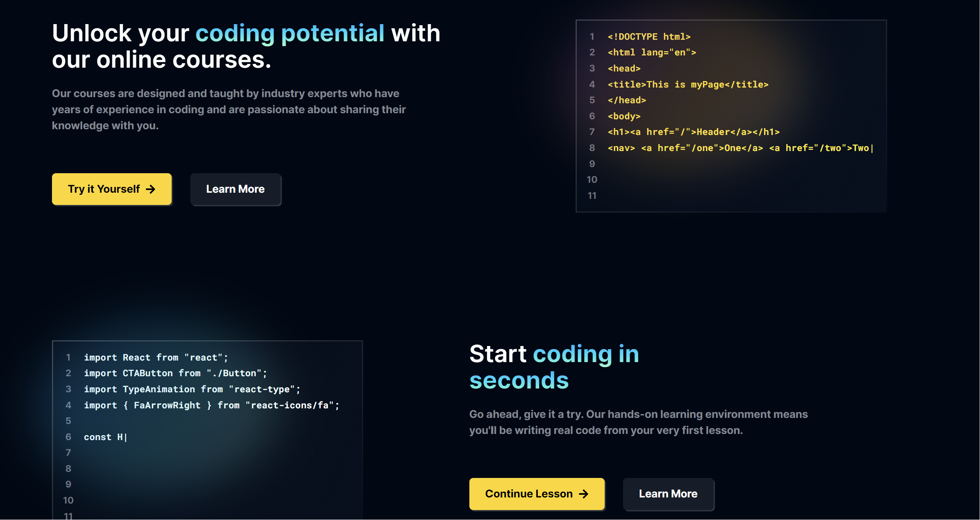Click the industry experts paragraph text
Screen dimensions: 980x520
pos(229,109)
